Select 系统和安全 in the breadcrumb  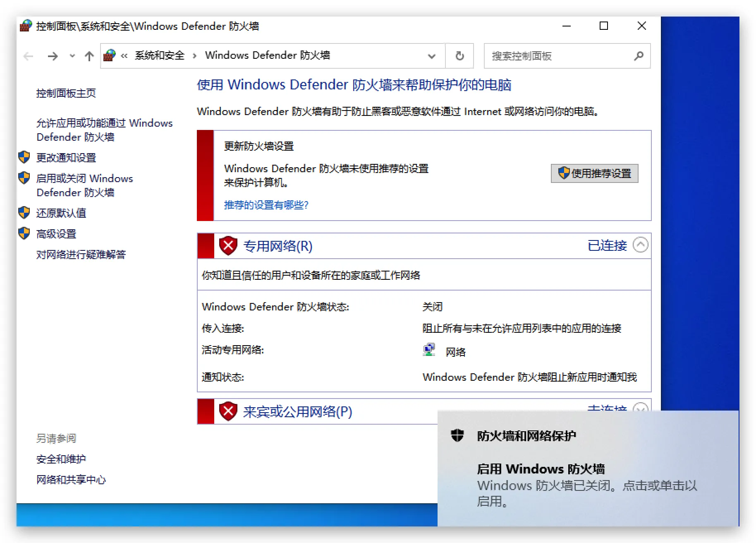(160, 55)
